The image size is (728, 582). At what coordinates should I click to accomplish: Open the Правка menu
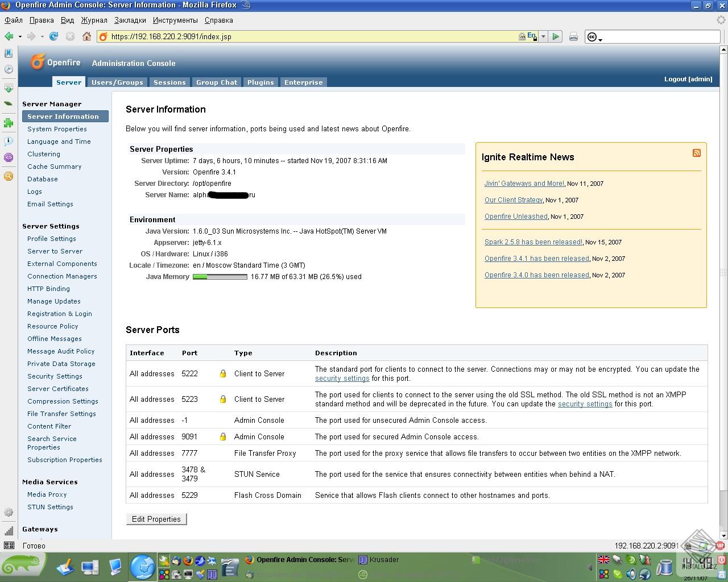(x=42, y=20)
